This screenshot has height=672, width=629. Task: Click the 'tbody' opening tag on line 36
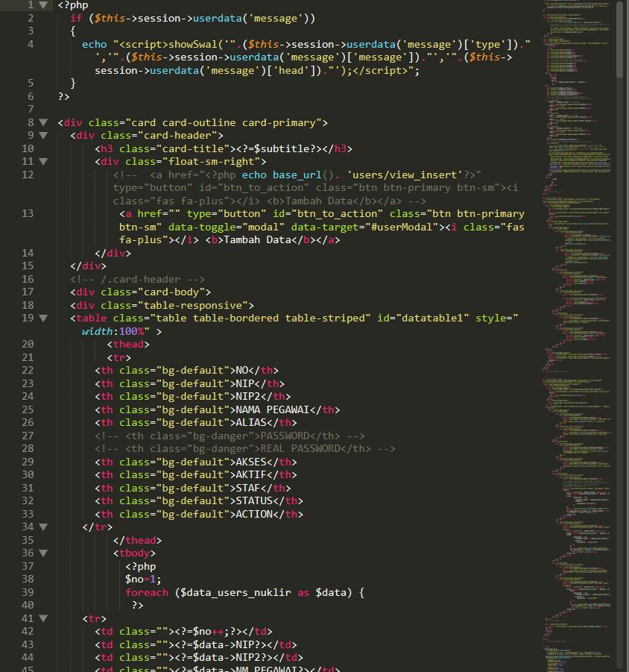[134, 553]
